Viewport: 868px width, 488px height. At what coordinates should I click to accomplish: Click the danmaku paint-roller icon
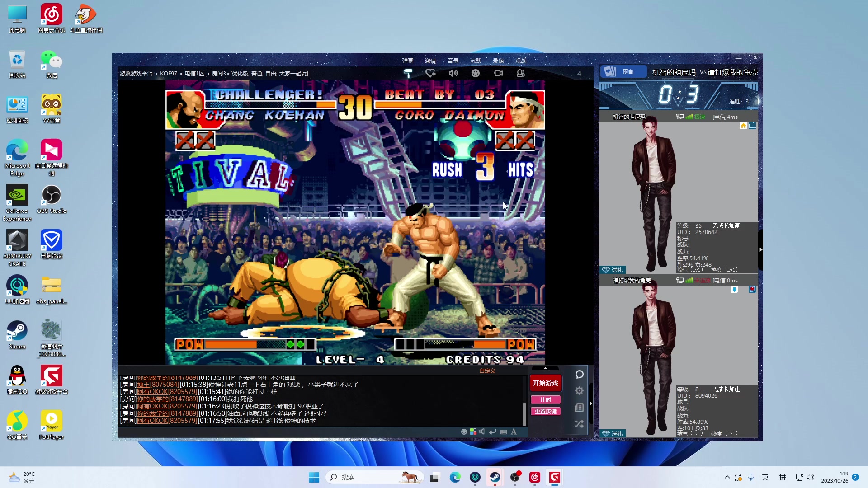tap(408, 73)
